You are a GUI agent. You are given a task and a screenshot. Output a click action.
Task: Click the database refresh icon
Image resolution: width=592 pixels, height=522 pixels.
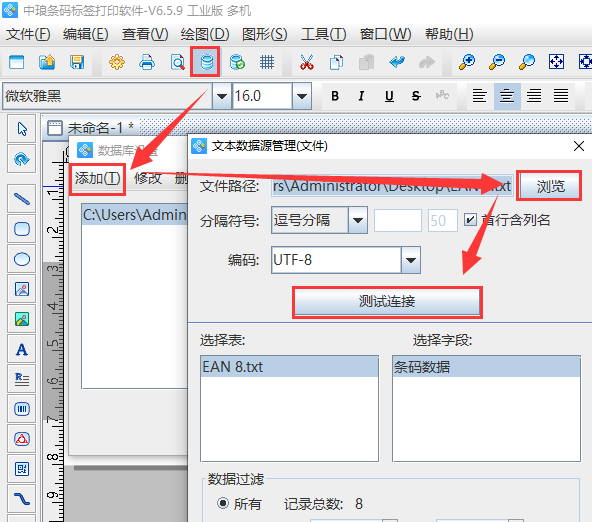[x=237, y=62]
